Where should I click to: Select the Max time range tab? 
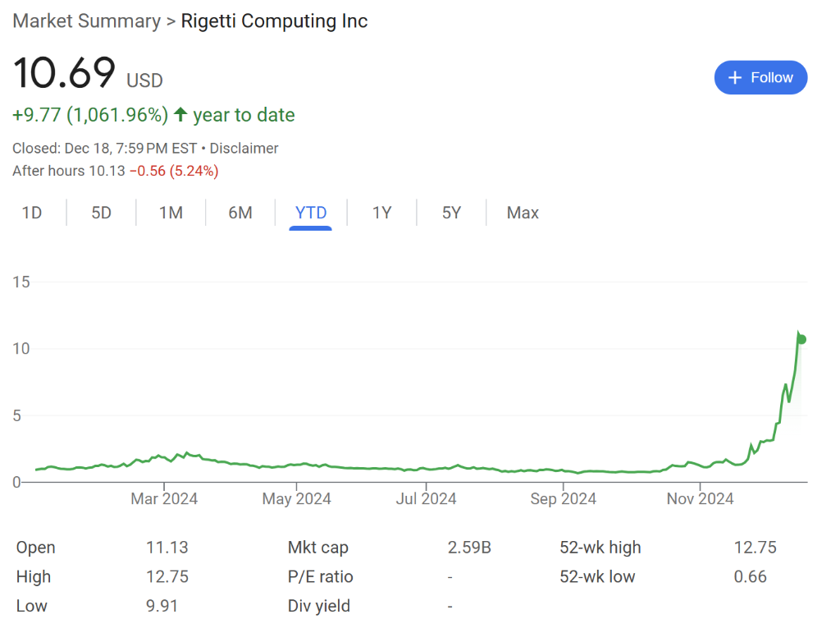click(523, 213)
